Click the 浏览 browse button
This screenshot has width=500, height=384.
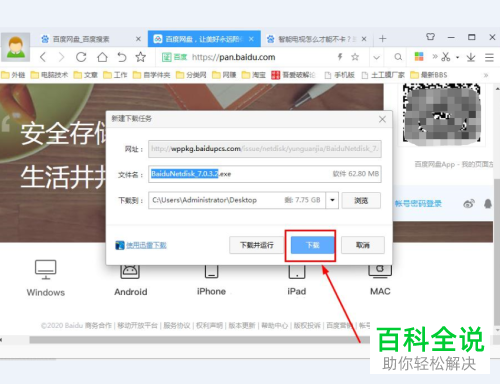click(x=361, y=201)
